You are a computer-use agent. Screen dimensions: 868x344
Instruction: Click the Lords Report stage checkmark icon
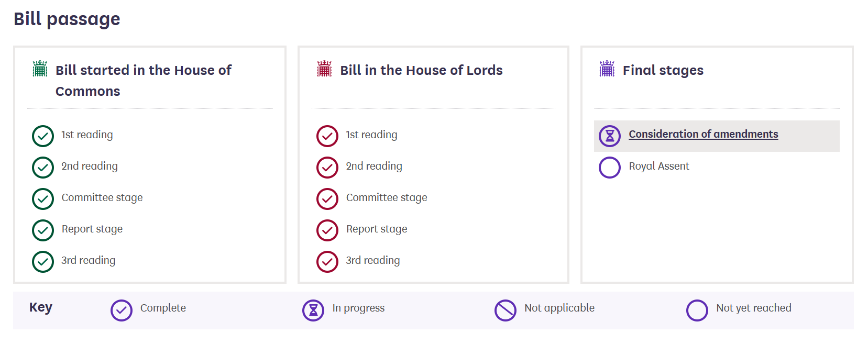click(327, 230)
